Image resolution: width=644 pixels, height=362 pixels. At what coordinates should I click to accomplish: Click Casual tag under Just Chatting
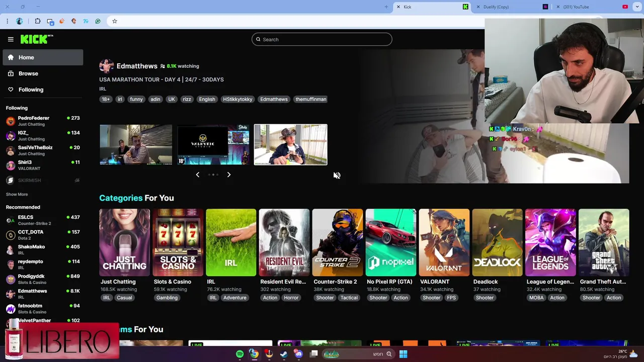[x=124, y=298]
